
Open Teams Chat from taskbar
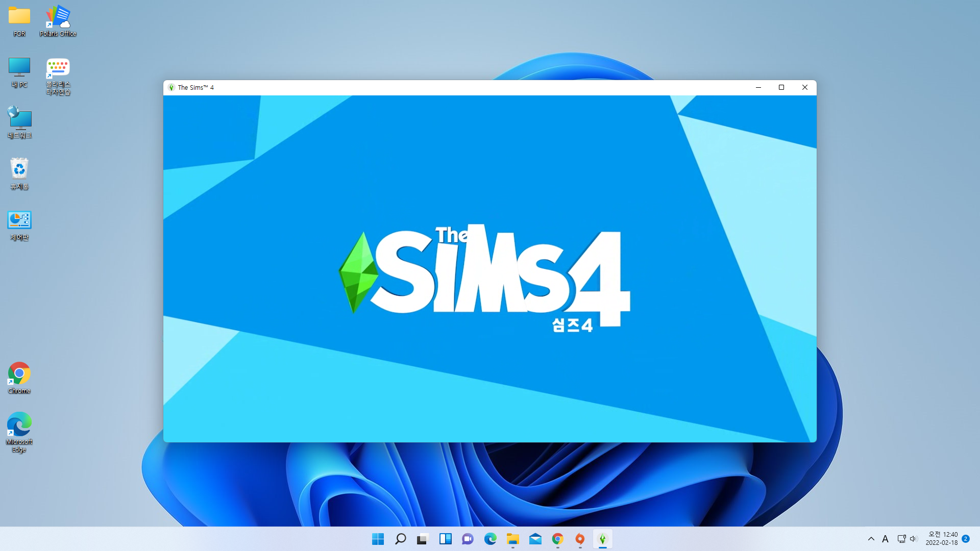pos(468,539)
